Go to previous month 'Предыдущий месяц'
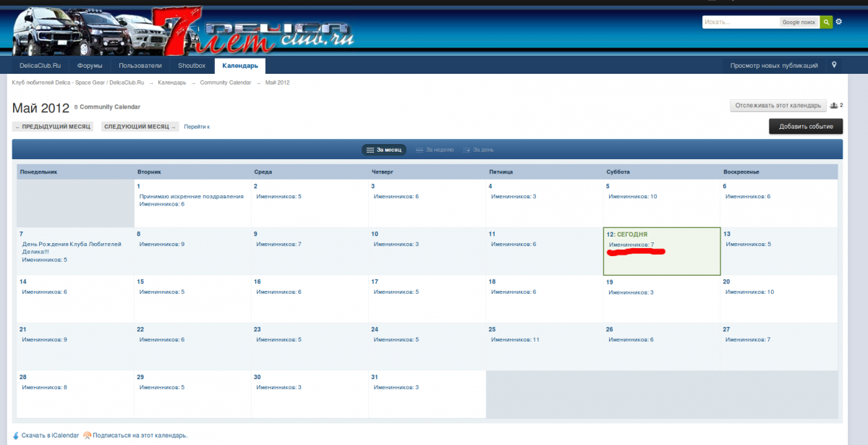 [53, 127]
